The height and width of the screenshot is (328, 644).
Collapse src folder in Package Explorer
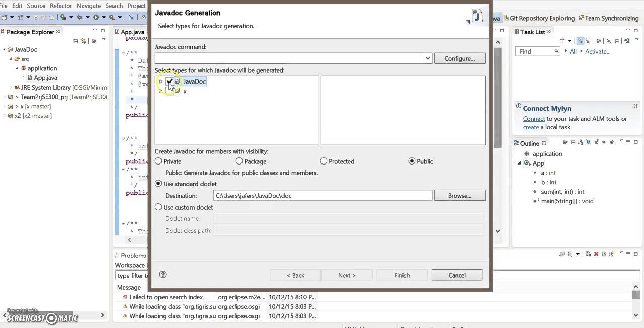point(11,59)
